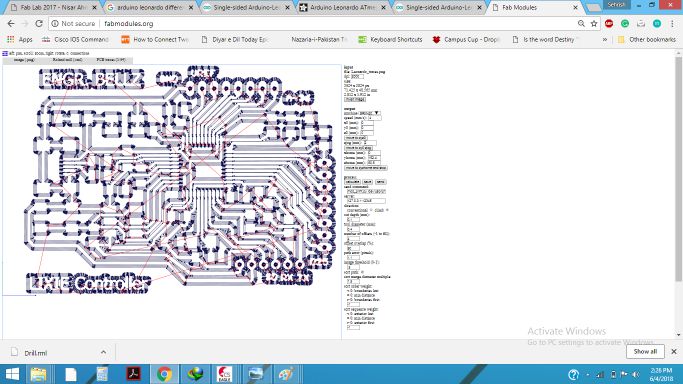
Task: Click the help question mark tray icon
Action: pyautogui.click(x=574, y=374)
